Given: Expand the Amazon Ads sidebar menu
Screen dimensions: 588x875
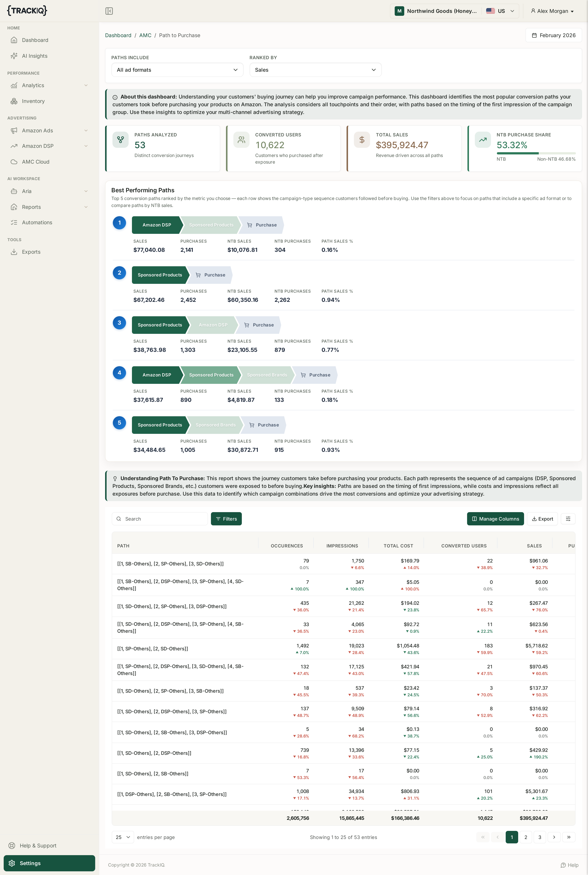Looking at the screenshot, I should pyautogui.click(x=49, y=131).
